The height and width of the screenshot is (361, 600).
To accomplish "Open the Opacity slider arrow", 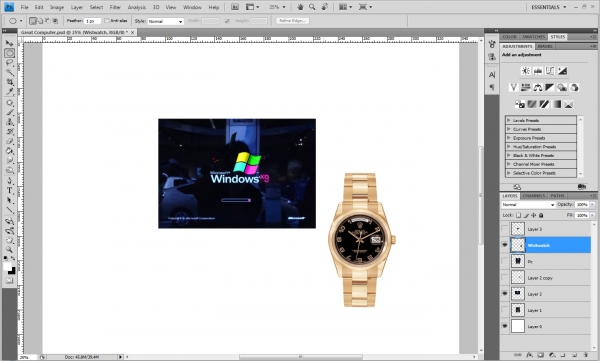I will (x=592, y=205).
